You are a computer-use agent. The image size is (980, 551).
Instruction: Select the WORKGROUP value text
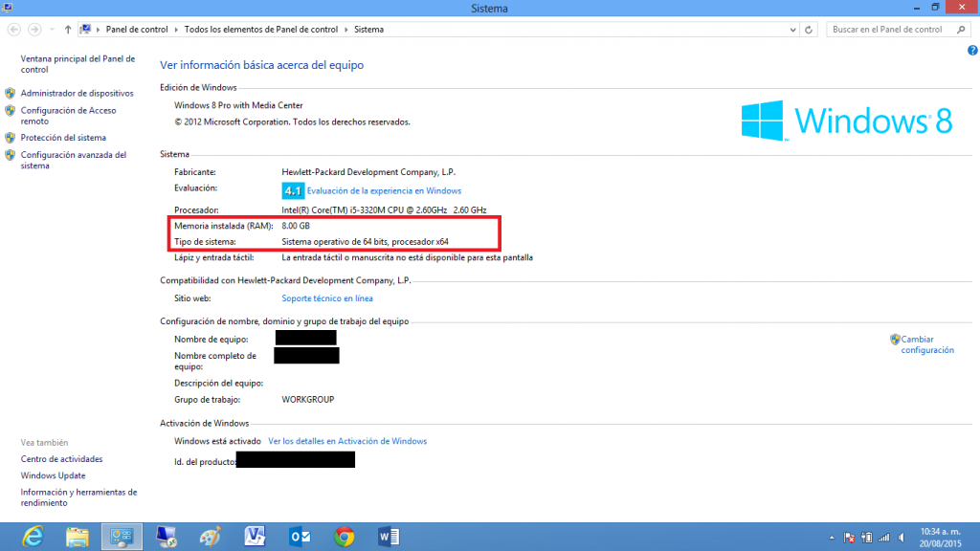pyautogui.click(x=307, y=399)
